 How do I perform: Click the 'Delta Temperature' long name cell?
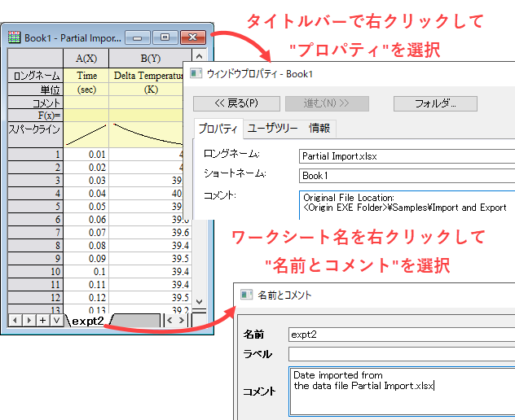pyautogui.click(x=146, y=76)
